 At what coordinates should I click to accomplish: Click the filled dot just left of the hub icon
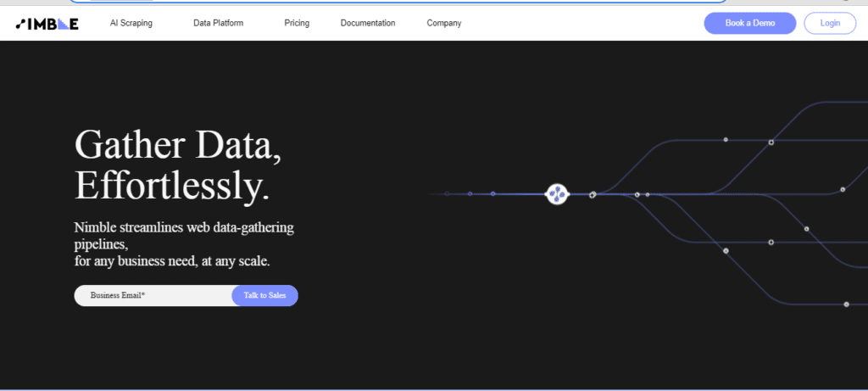(x=492, y=194)
